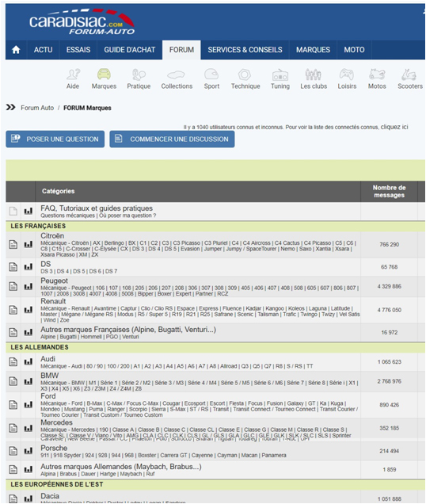
Task: Open the Mercedes forum category
Action: point(56,422)
